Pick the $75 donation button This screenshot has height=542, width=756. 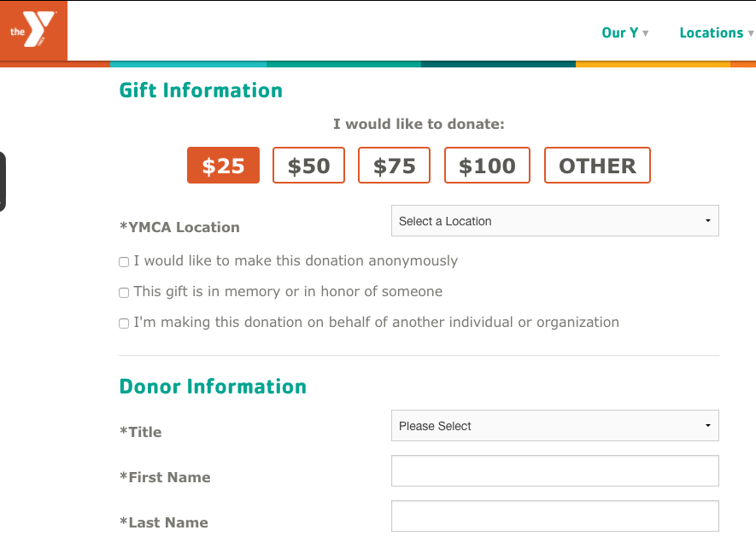[x=394, y=166]
